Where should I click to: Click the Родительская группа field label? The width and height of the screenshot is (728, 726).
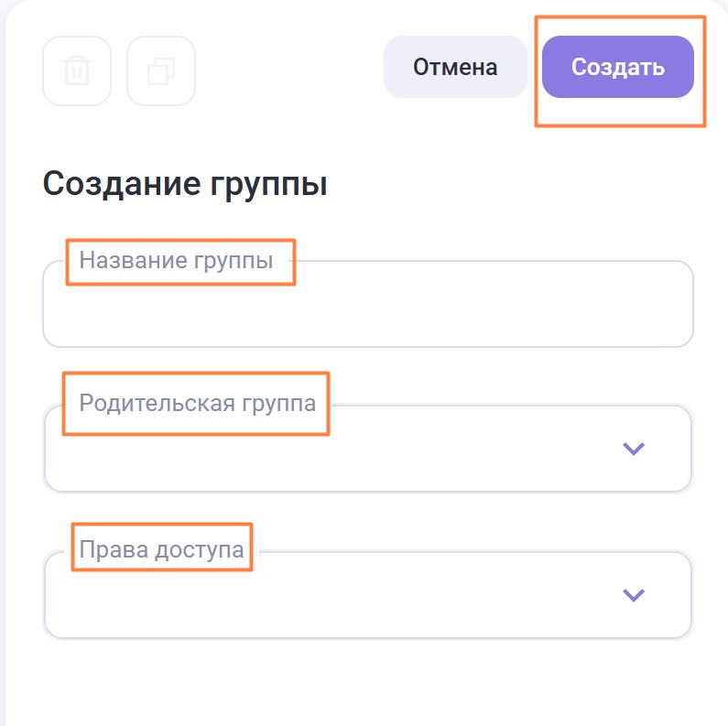[197, 403]
